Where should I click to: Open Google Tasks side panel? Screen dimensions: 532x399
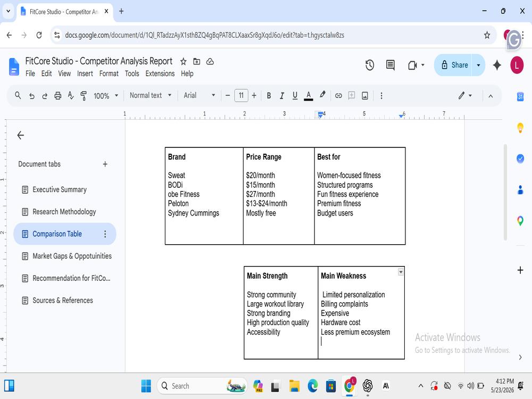[520, 159]
